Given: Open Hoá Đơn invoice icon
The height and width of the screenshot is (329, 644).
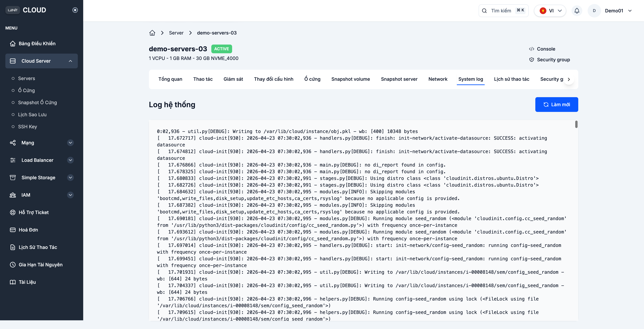Looking at the screenshot, I should click(x=13, y=230).
